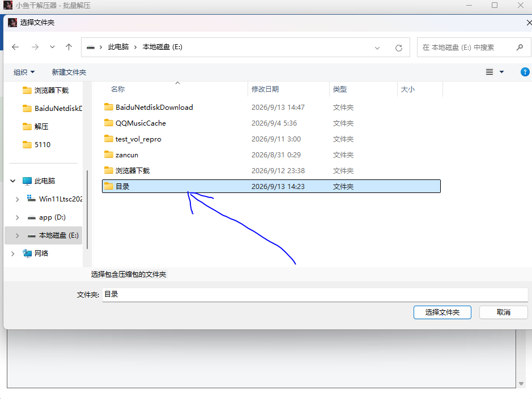
Task: Open the address bar history dropdown
Action: click(377, 48)
